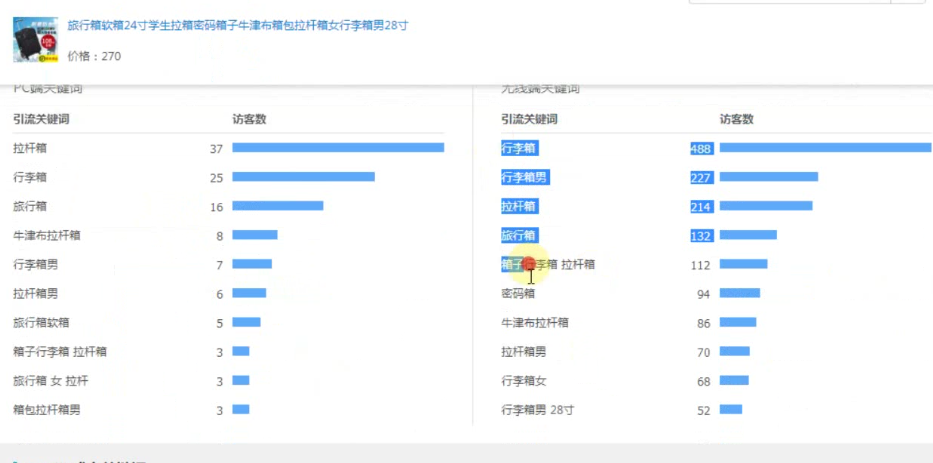Click highlighted wireless keyword 行李箱
This screenshot has width=933, height=463.
click(519, 148)
